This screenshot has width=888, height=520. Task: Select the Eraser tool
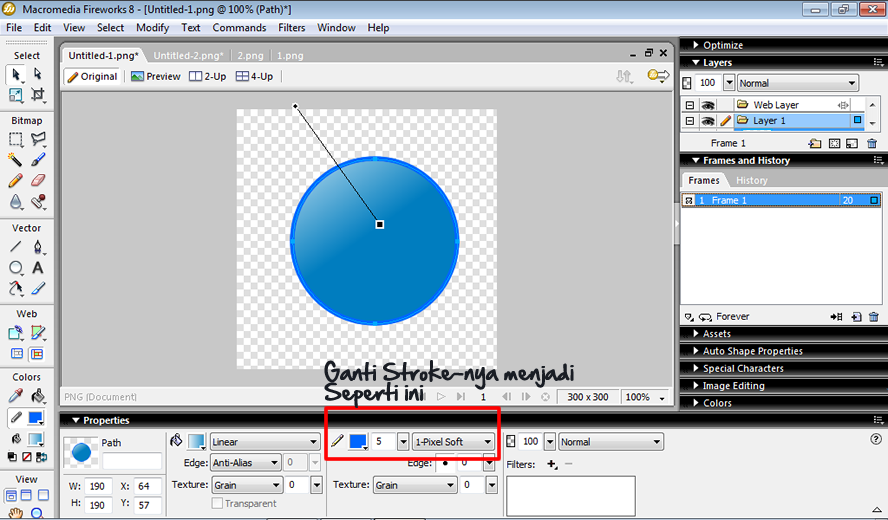37,181
